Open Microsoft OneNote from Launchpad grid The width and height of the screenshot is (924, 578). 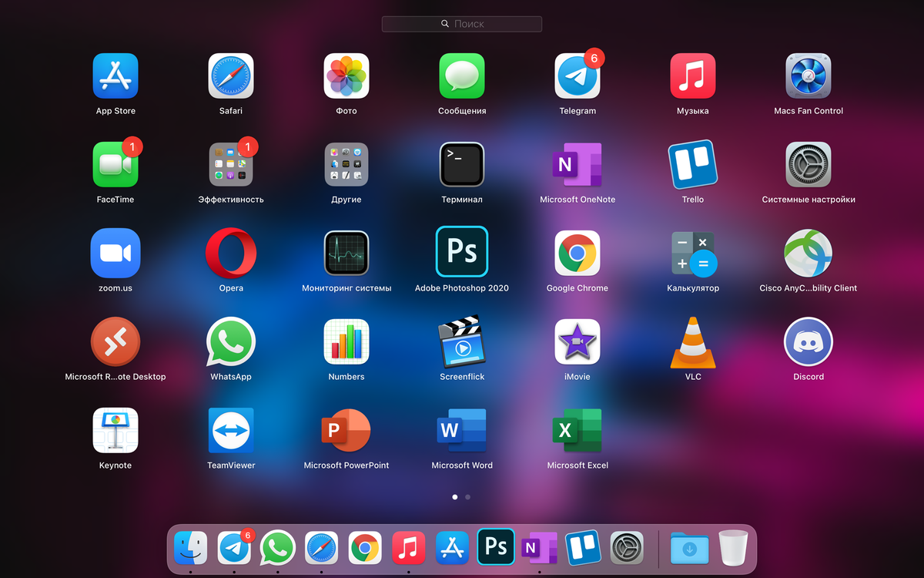(x=577, y=165)
